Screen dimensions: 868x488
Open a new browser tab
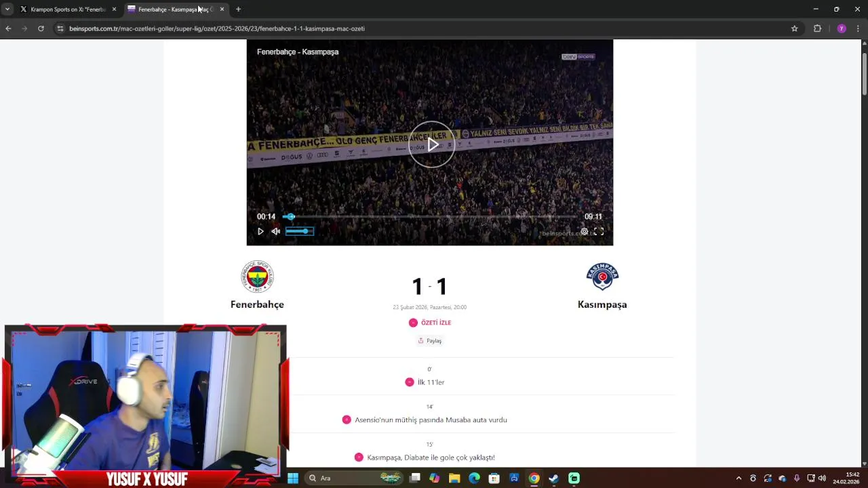(238, 9)
